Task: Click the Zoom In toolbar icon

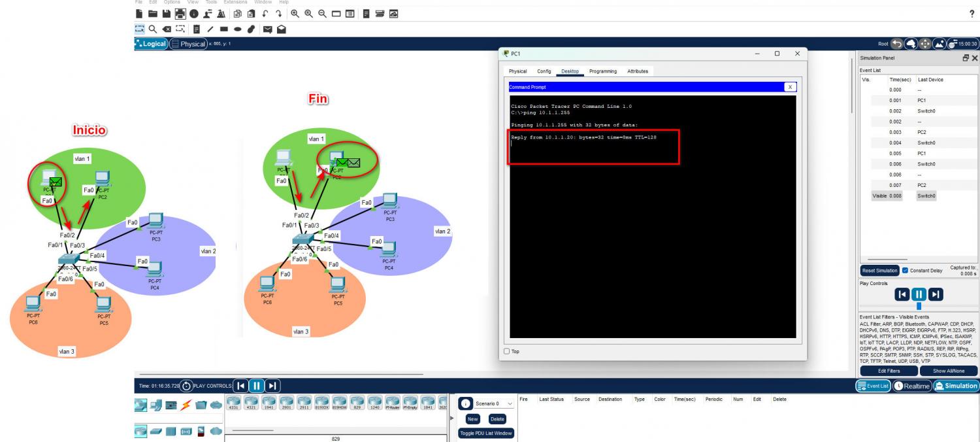Action: click(295, 14)
